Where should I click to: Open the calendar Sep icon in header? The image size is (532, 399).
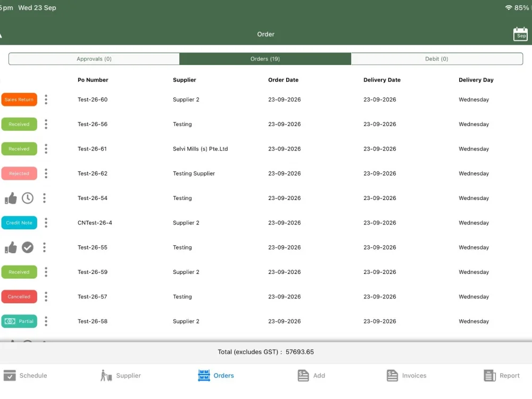pos(520,34)
